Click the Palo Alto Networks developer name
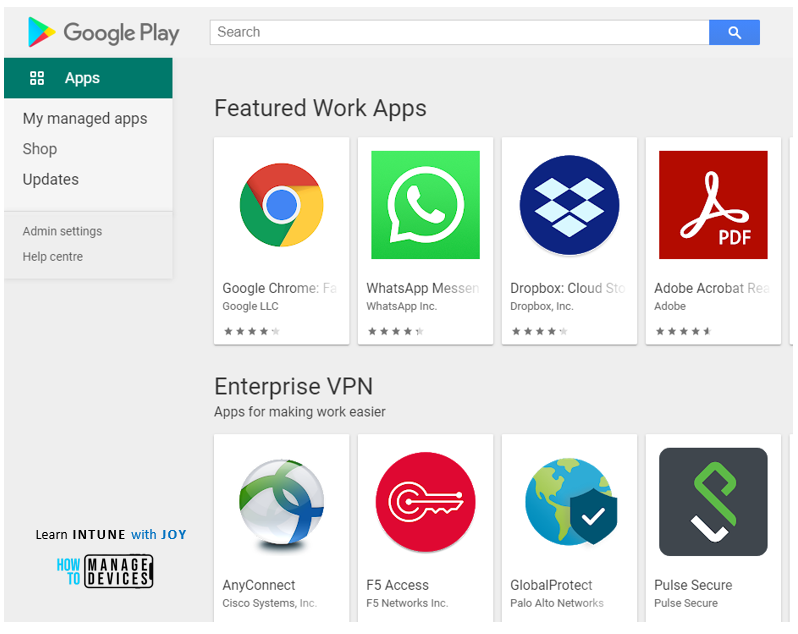Viewport: 798px width, 634px height. 557,603
